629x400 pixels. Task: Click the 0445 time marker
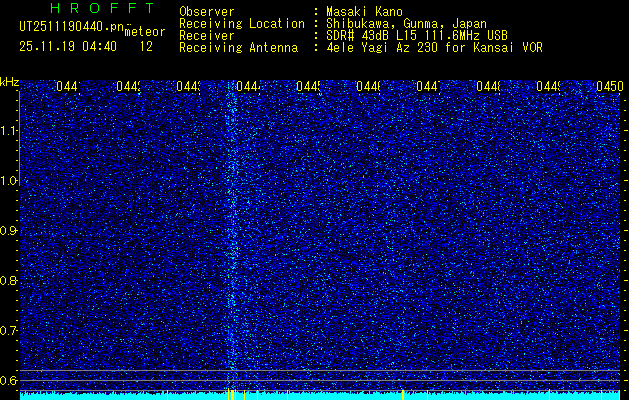(308, 86)
